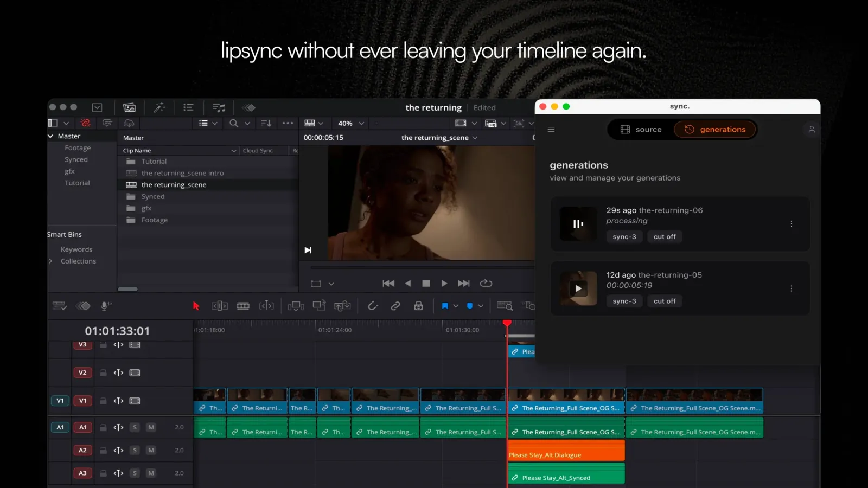The image size is (868, 488).
Task: Click the viewer scrub bar
Action: [x=422, y=268]
